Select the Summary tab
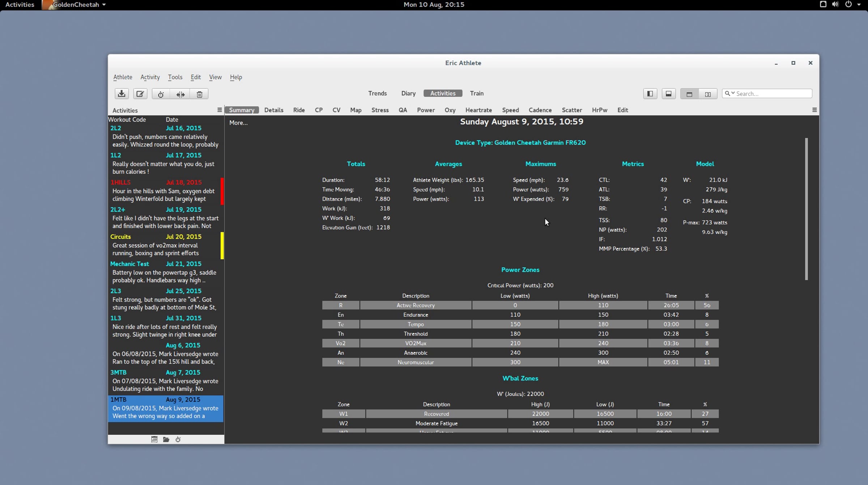This screenshot has height=485, width=868. [242, 110]
